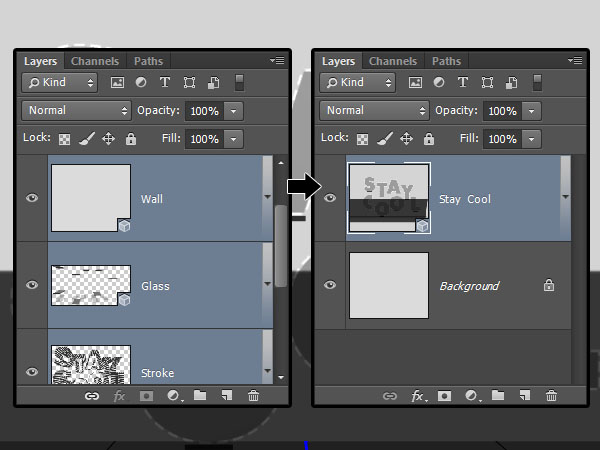Viewport: 600px width, 450px height.
Task: Switch to Paths tab in left panel
Action: [148, 61]
